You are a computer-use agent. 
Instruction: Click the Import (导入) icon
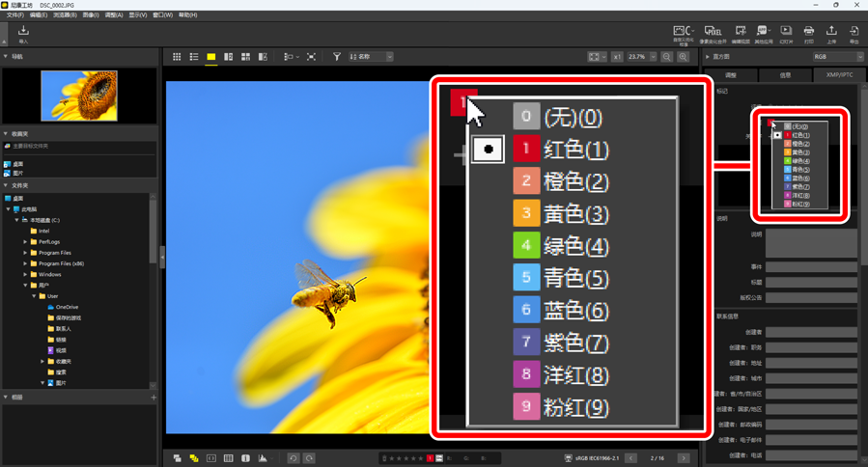click(x=23, y=34)
